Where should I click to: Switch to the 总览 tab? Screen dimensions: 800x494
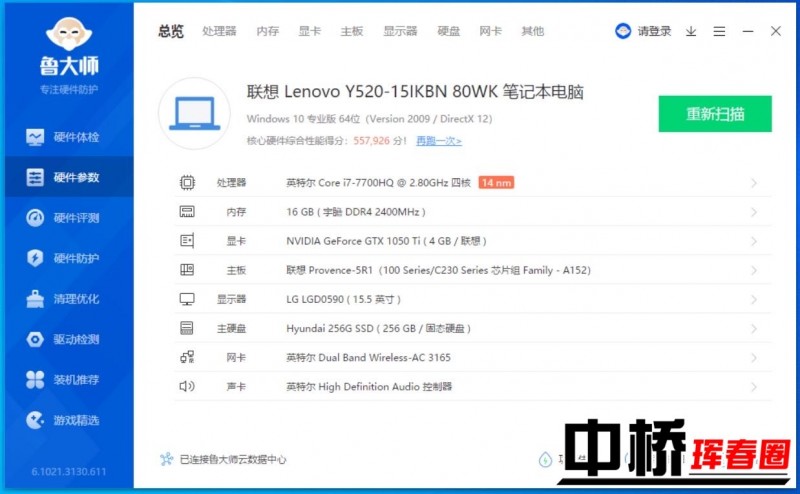(x=171, y=31)
